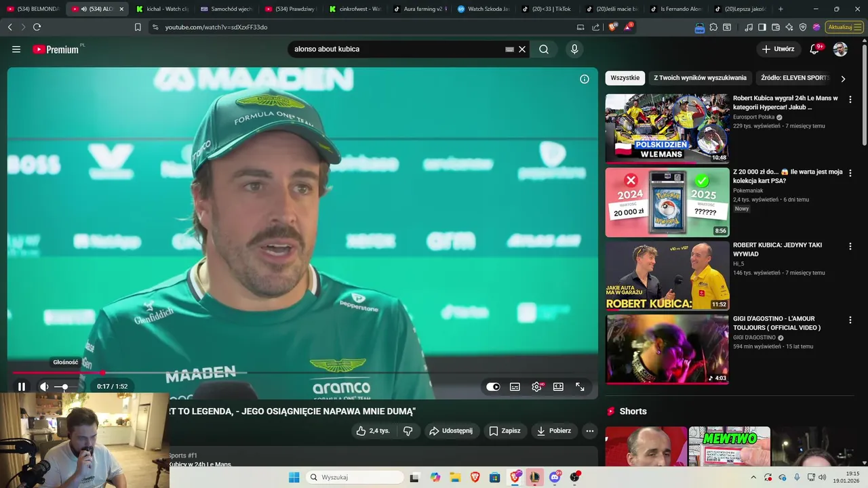Open more actions ellipsis below the video
Screen dimensions: 868x488
coord(590,431)
